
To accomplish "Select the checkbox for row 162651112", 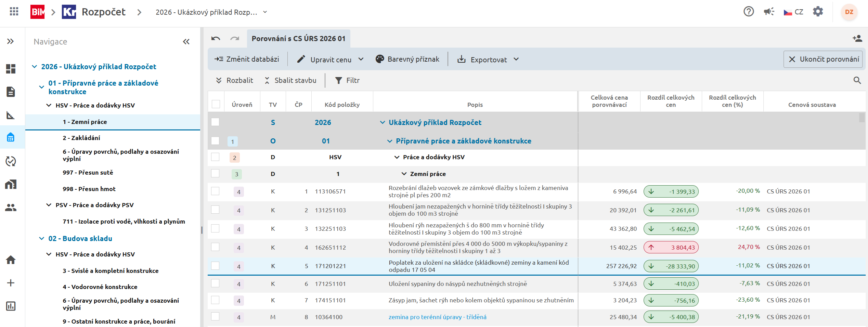I will 215,247.
